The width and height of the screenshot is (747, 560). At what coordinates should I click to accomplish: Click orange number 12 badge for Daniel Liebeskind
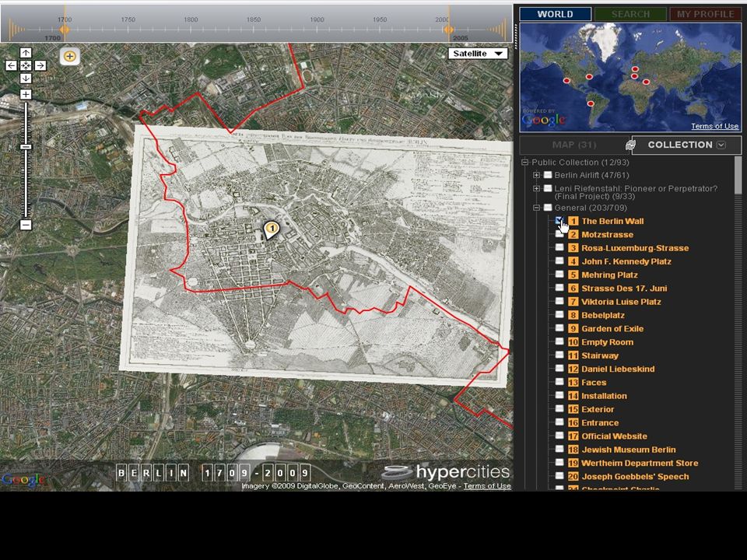pos(573,369)
